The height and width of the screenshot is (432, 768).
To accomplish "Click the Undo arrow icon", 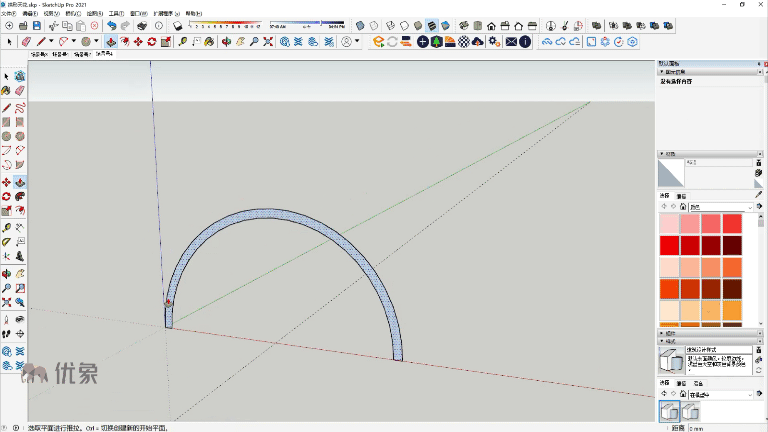I will pyautogui.click(x=111, y=25).
